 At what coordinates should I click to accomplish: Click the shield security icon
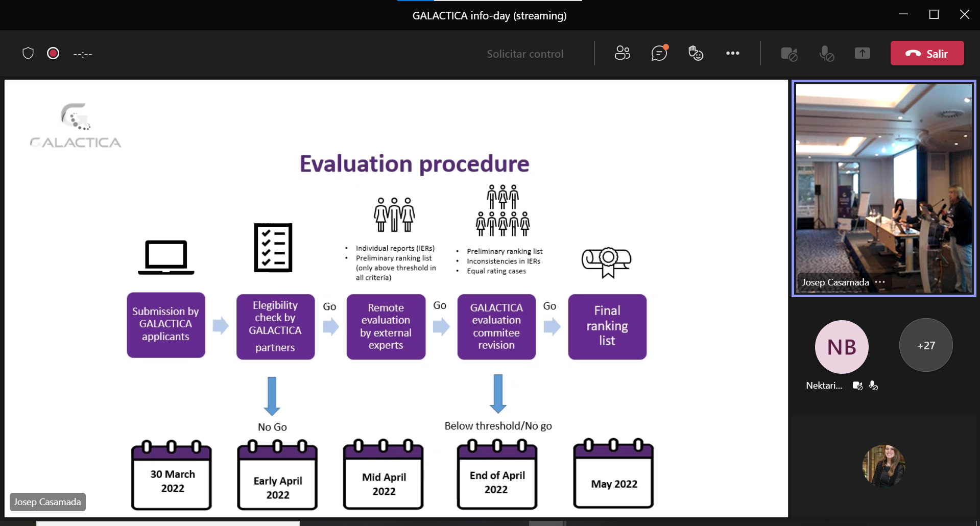[28, 53]
